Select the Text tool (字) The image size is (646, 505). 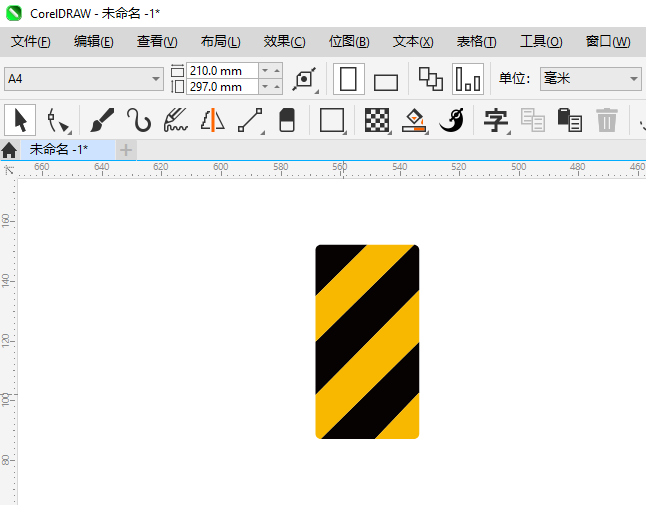[496, 120]
